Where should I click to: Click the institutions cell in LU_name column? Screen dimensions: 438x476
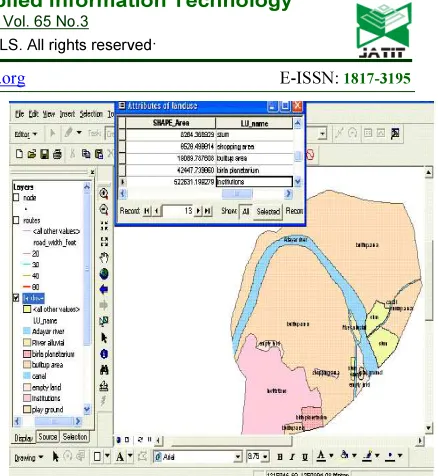click(x=254, y=182)
